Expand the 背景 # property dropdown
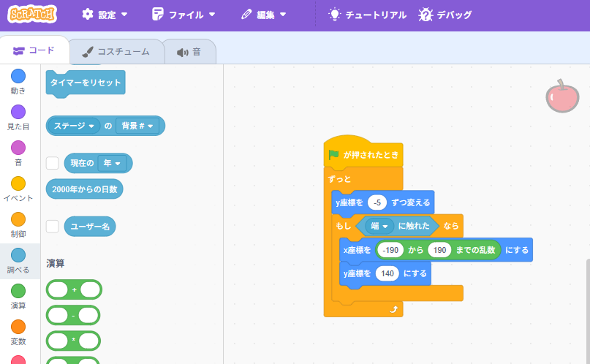Viewport: 590px width, 364px height. [x=137, y=126]
